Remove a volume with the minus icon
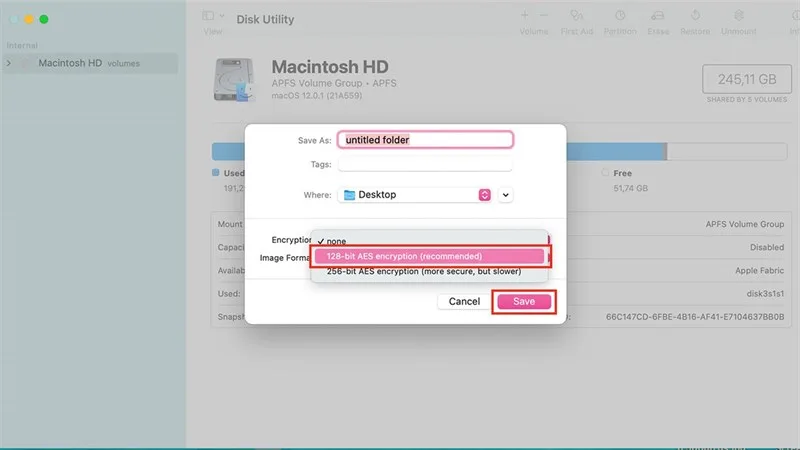Image resolution: width=800 pixels, height=450 pixels. pos(544,16)
